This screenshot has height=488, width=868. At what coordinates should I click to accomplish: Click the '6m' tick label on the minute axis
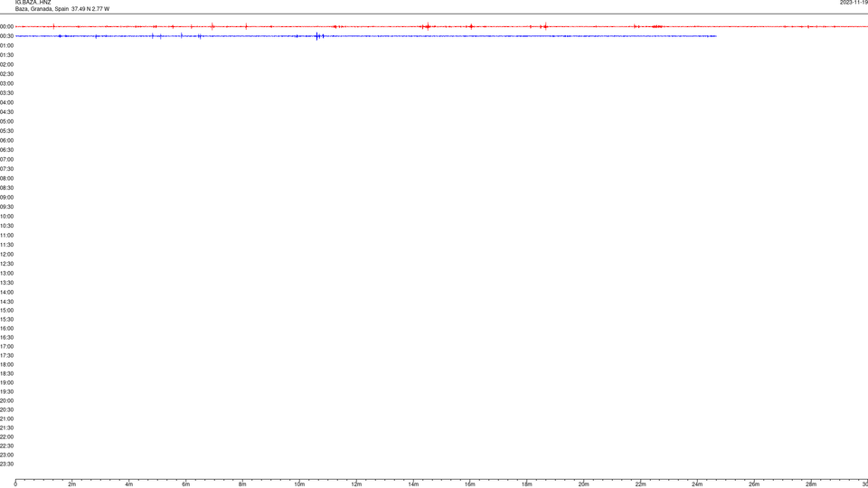(x=186, y=484)
